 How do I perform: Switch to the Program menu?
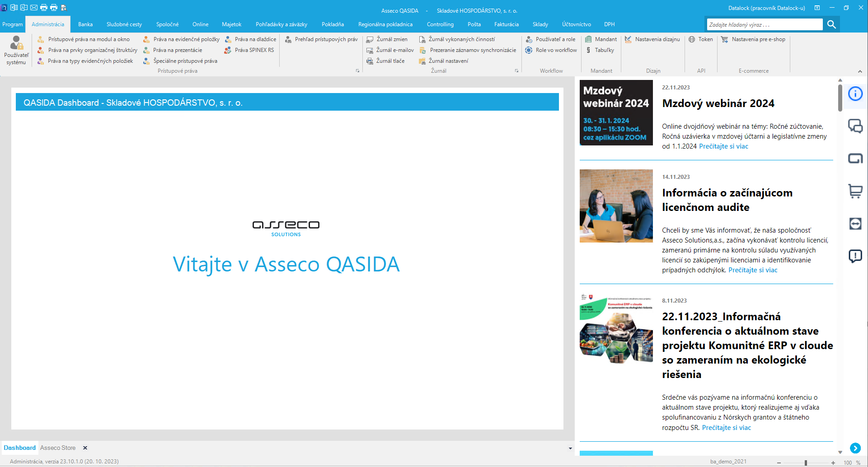tap(12, 24)
